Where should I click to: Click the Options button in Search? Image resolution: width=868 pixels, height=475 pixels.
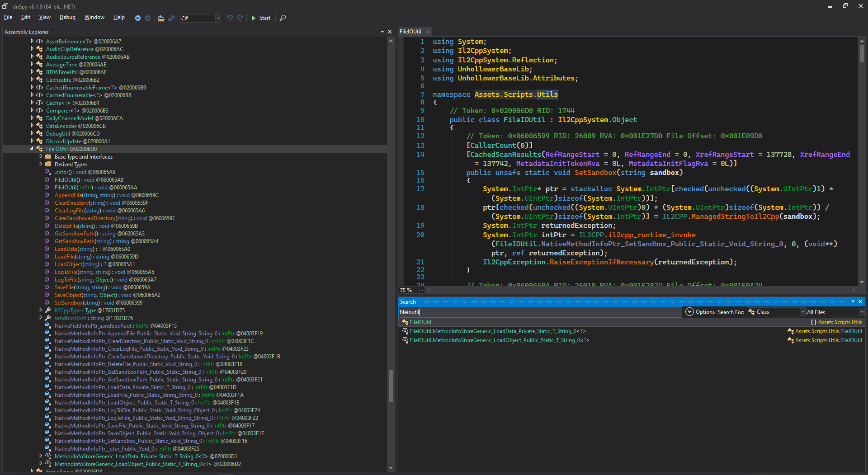(x=700, y=312)
